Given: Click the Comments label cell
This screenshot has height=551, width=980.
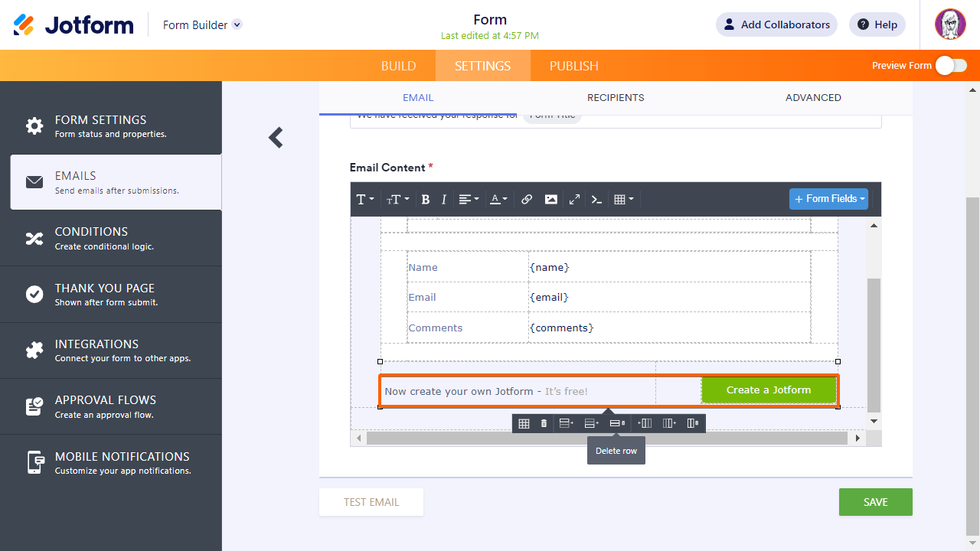Looking at the screenshot, I should 468,328.
